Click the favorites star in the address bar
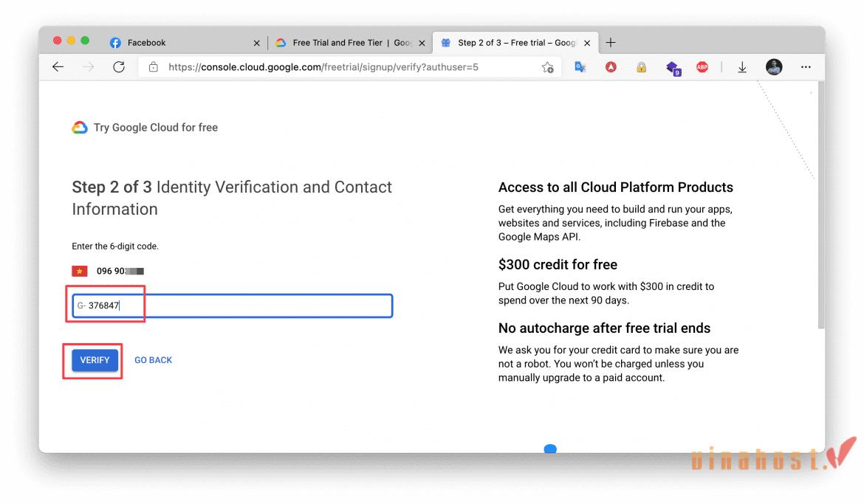The image size is (864, 504). pos(548,66)
